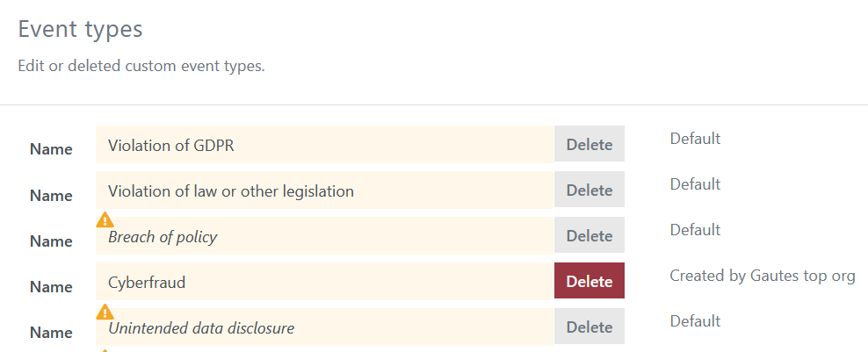Click 'Edit or deleted custom event types' description
Image resolution: width=868 pixels, height=352 pixels.
click(x=141, y=66)
